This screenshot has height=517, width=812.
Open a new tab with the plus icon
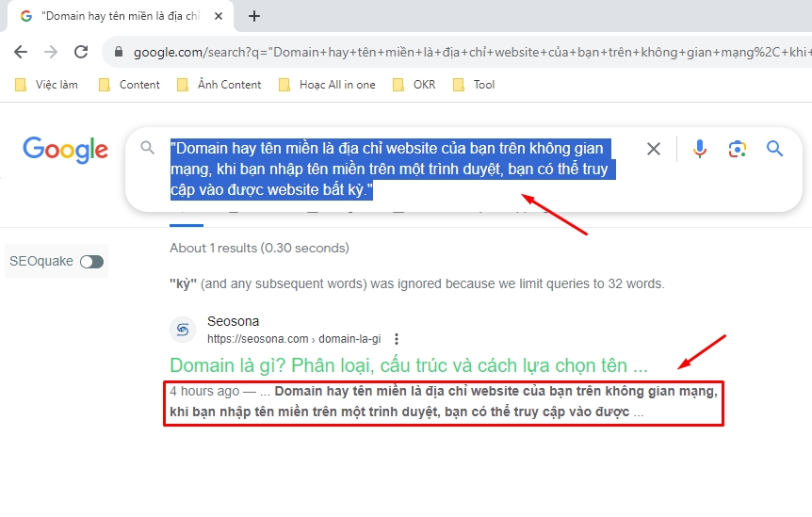[x=253, y=16]
